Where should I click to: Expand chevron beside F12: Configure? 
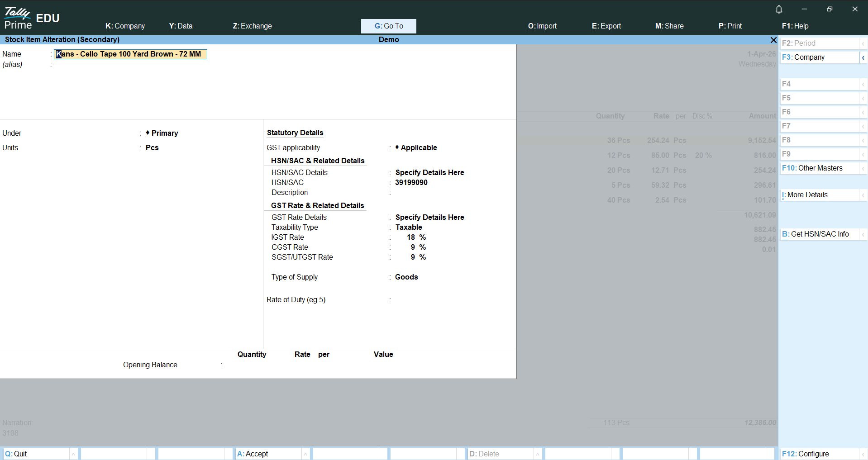coord(863,454)
